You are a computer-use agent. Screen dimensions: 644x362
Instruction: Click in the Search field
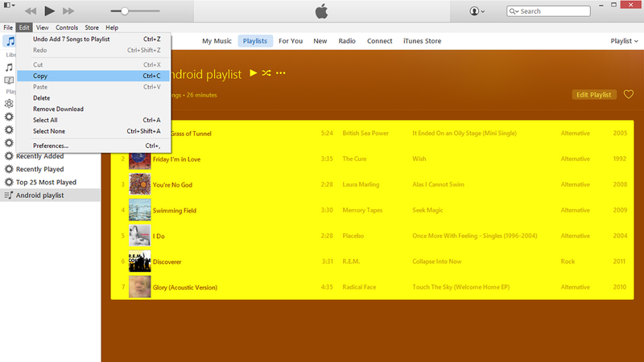548,11
